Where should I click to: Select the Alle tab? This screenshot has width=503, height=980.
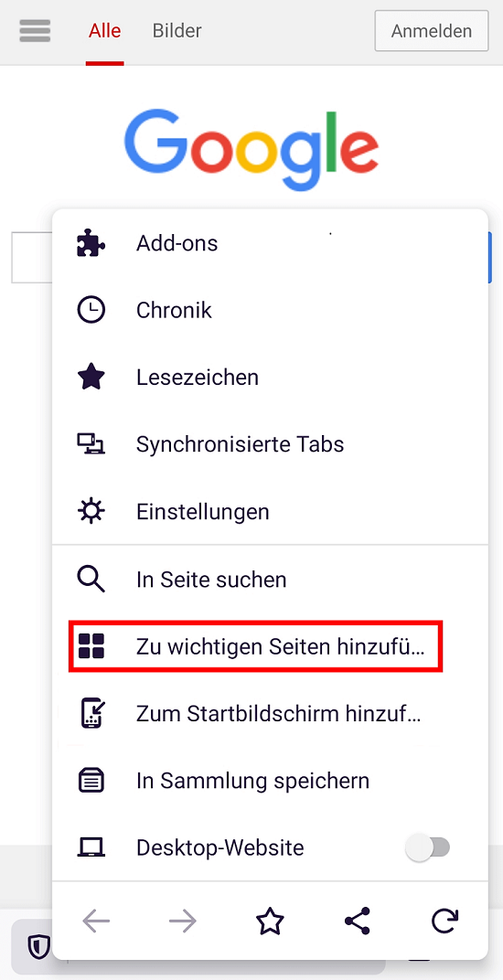click(x=104, y=31)
